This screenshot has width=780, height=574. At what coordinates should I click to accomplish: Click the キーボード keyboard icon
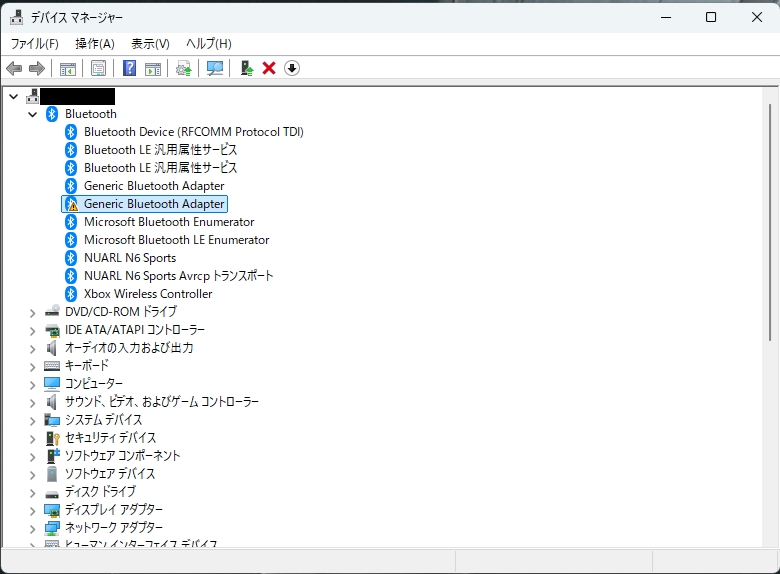52,366
